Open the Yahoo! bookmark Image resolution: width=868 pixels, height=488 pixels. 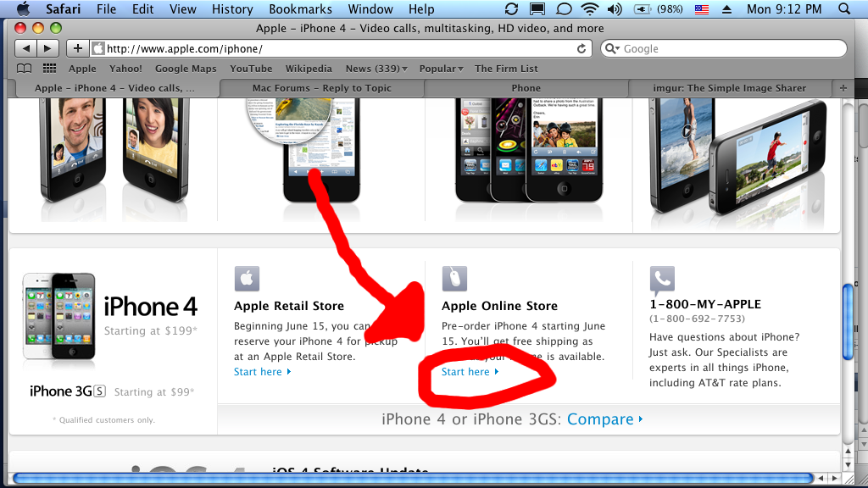pyautogui.click(x=125, y=69)
